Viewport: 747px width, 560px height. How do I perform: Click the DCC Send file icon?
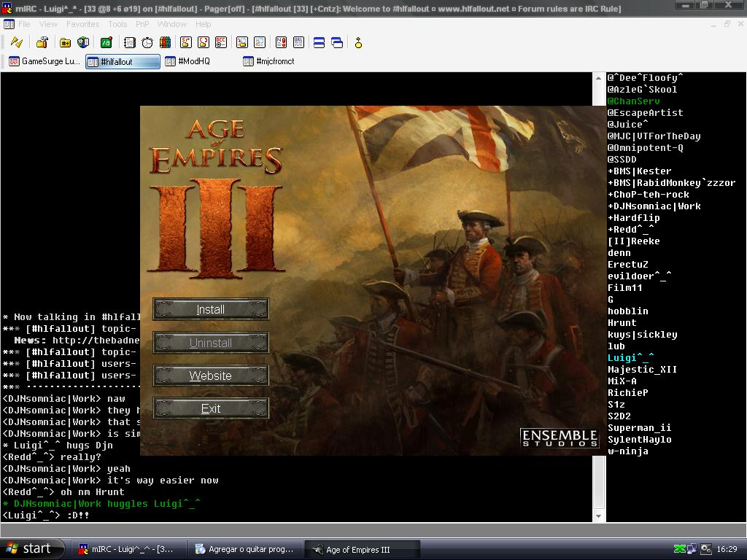tap(186, 43)
